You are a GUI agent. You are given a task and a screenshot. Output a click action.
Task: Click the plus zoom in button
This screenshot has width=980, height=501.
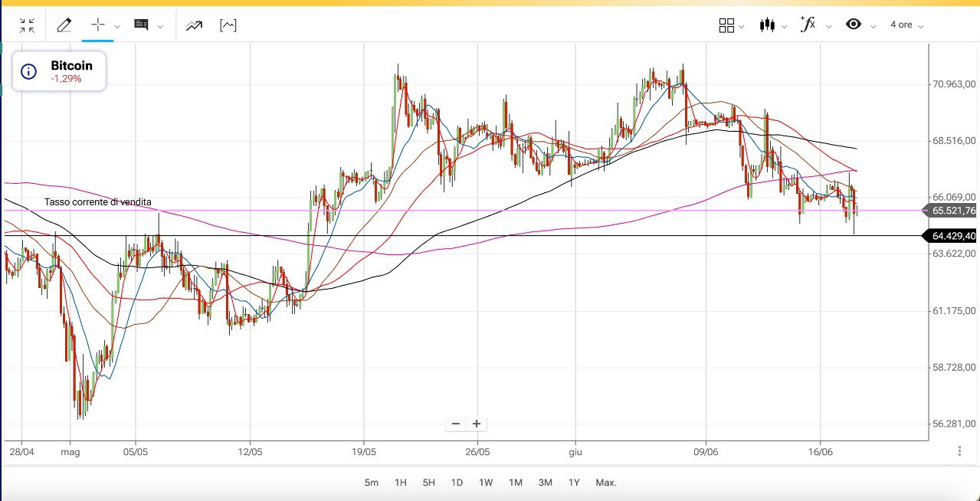click(477, 424)
